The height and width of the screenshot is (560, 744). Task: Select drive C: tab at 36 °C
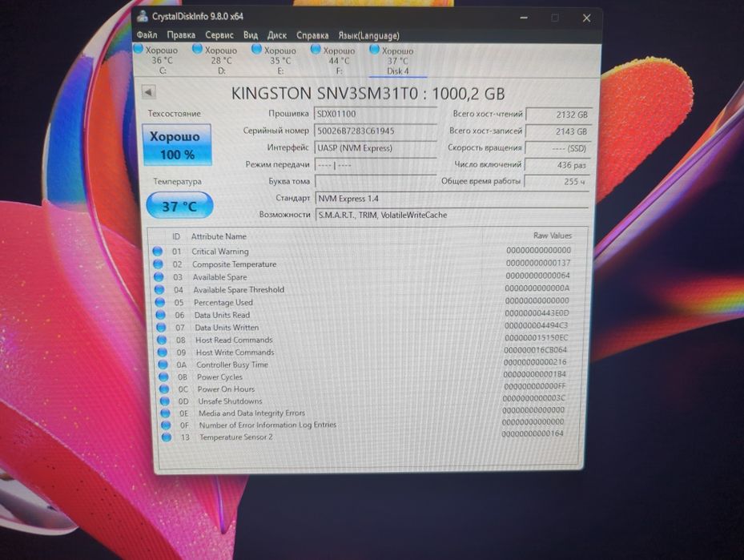[x=157, y=60]
